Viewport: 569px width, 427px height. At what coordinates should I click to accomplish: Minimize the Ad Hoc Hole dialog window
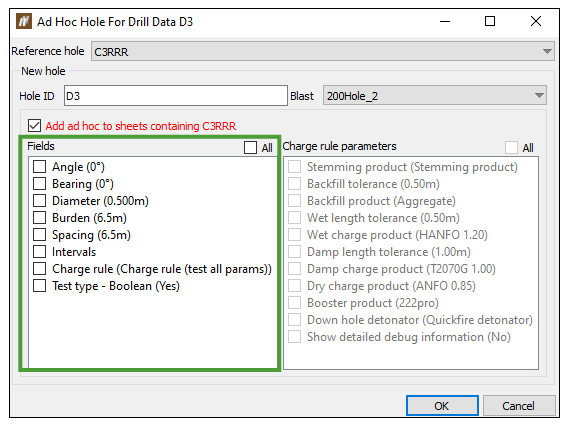click(445, 21)
